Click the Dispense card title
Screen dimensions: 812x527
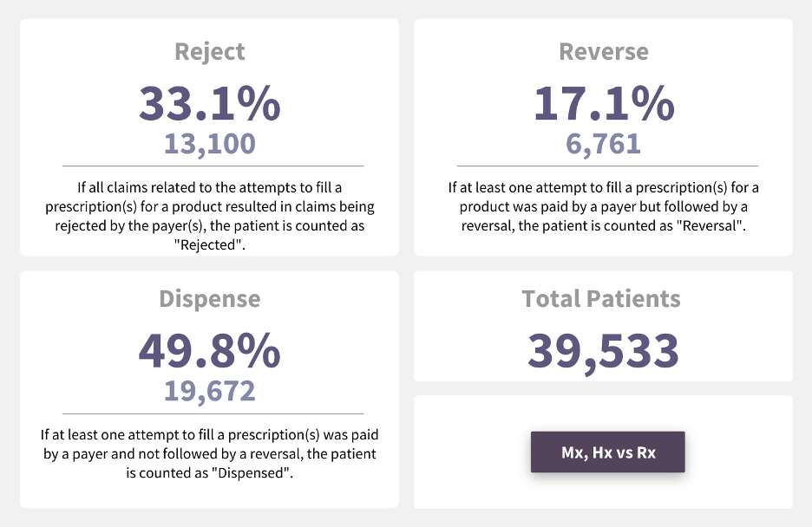(210, 299)
